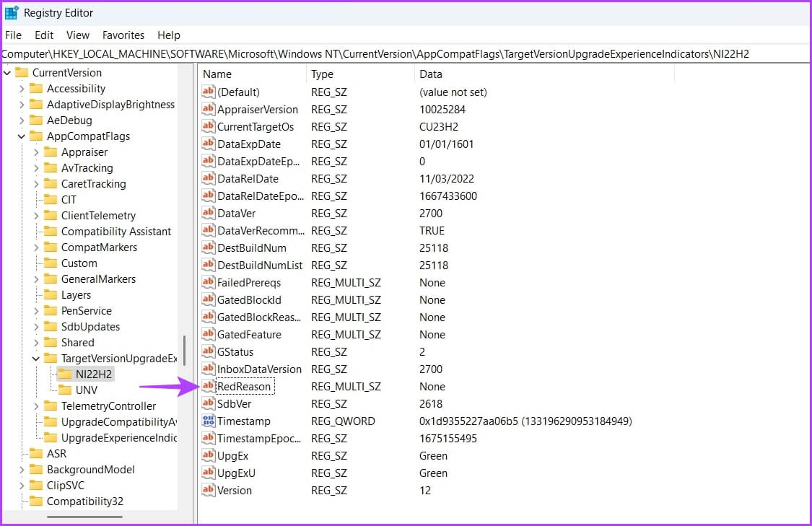Viewport: 812px width, 526px height.
Task: Click the (Default) value's string icon
Action: click(x=208, y=92)
